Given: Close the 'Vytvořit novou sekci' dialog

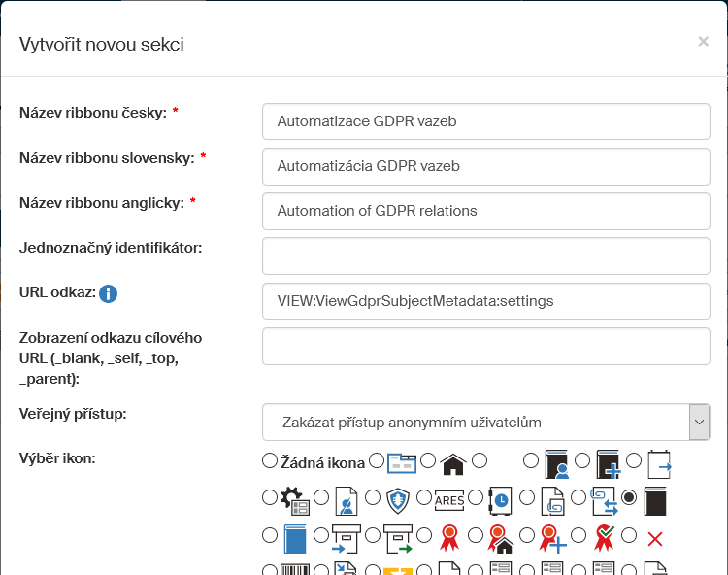Looking at the screenshot, I should click(703, 42).
